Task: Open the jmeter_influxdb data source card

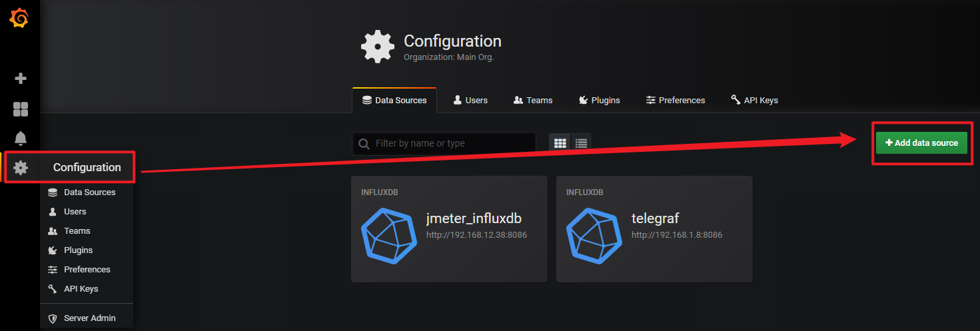Action: coord(449,229)
